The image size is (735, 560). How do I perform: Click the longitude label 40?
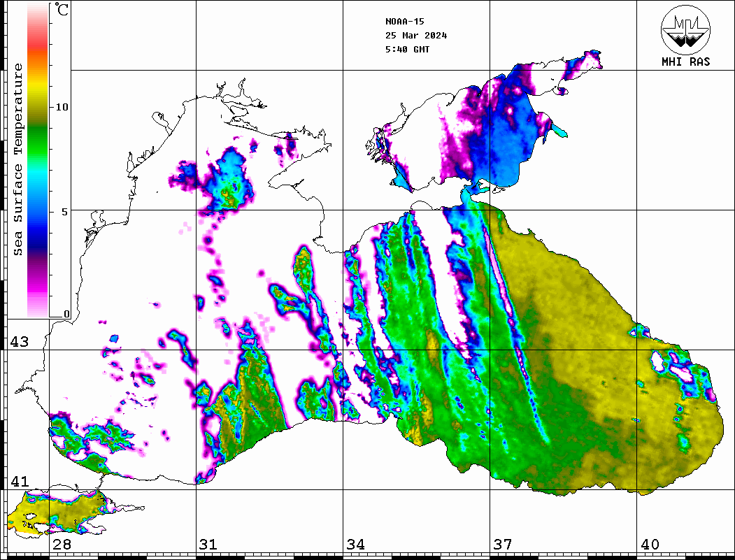pyautogui.click(x=650, y=545)
